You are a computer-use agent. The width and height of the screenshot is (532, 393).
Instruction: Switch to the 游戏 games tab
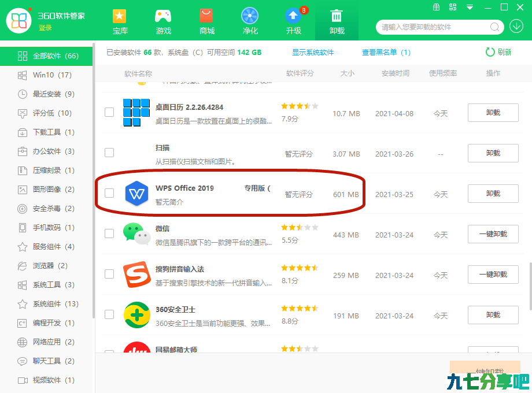163,22
